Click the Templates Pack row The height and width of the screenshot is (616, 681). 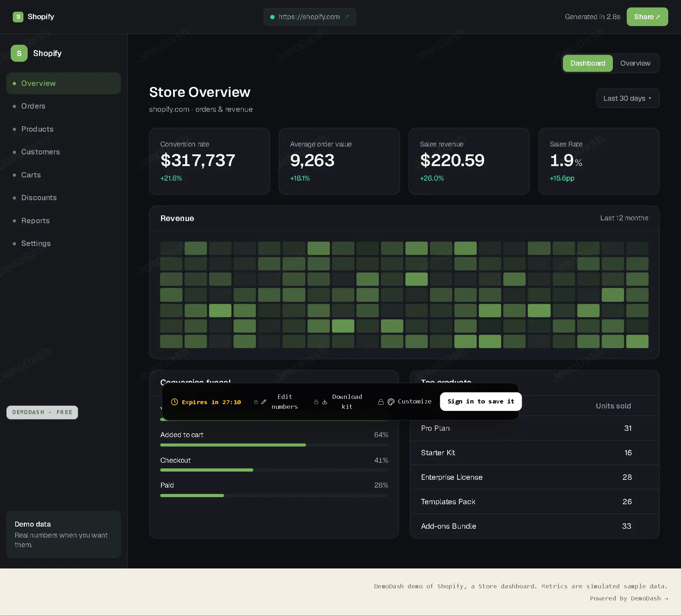pyautogui.click(x=535, y=502)
